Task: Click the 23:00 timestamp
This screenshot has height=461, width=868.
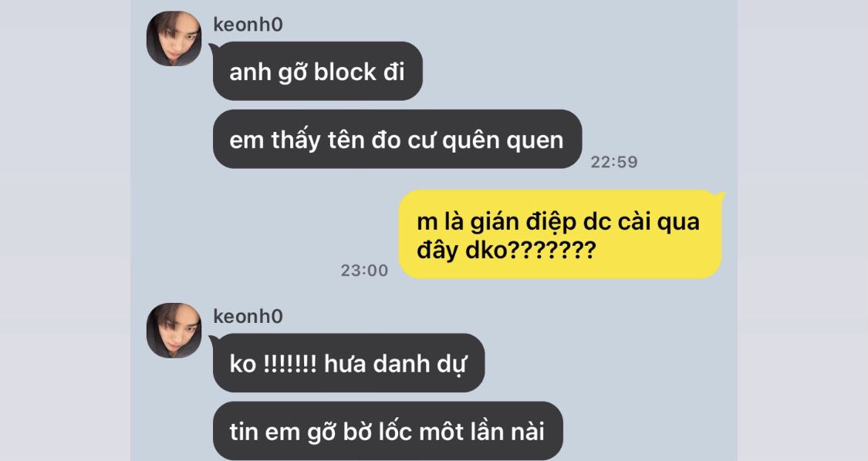Action: (364, 271)
